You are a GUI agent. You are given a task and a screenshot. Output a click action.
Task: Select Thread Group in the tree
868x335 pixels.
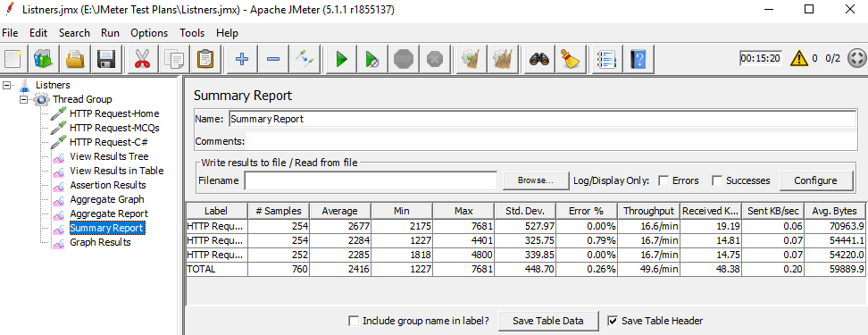coord(82,99)
